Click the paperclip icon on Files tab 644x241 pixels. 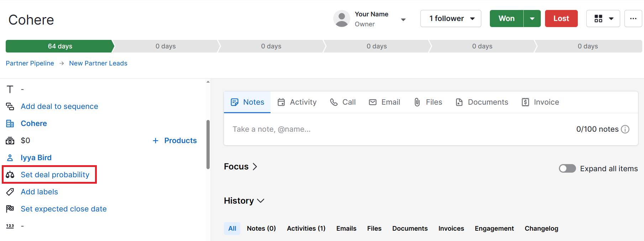pos(417,102)
